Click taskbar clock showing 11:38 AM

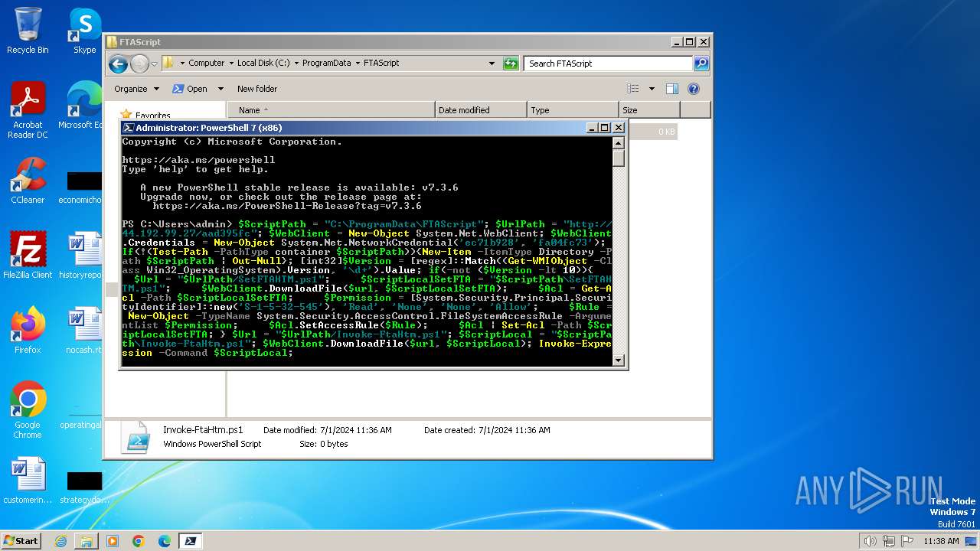(940, 541)
